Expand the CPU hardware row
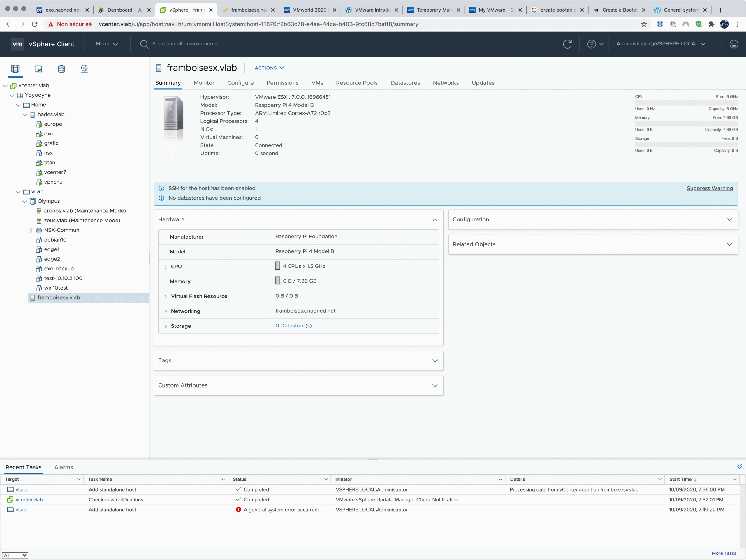The image size is (746, 560). 166,267
